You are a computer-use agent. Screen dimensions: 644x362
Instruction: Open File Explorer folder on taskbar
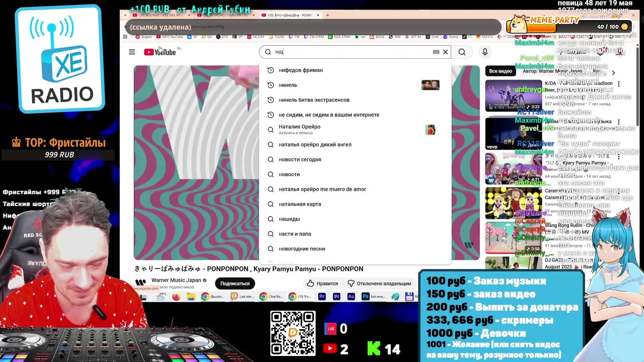(x=191, y=297)
